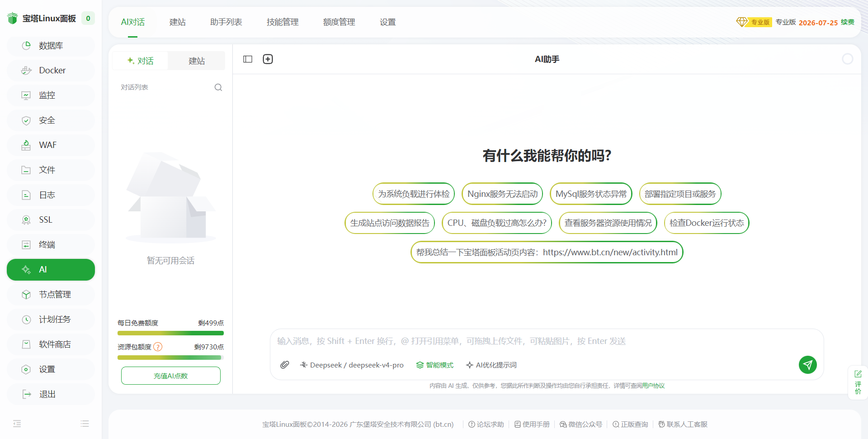
Task: Open 论坛求助 footer link
Action: [x=486, y=424]
